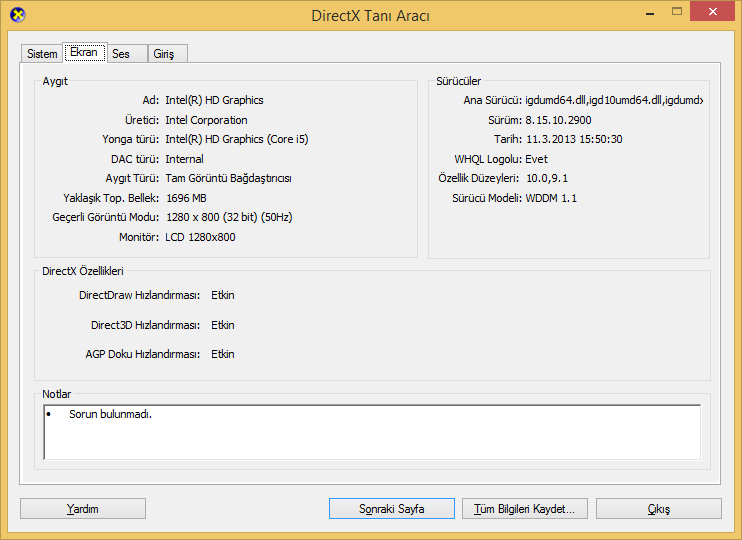Click the device name 'Intel(R) HD Graphics'
Viewport: 742px width, 540px height.
[214, 100]
